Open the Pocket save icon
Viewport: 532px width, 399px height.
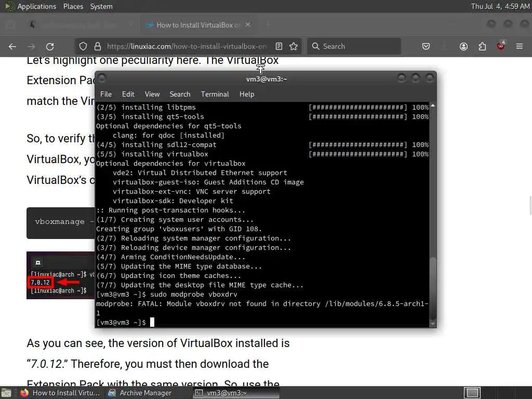[x=426, y=46]
